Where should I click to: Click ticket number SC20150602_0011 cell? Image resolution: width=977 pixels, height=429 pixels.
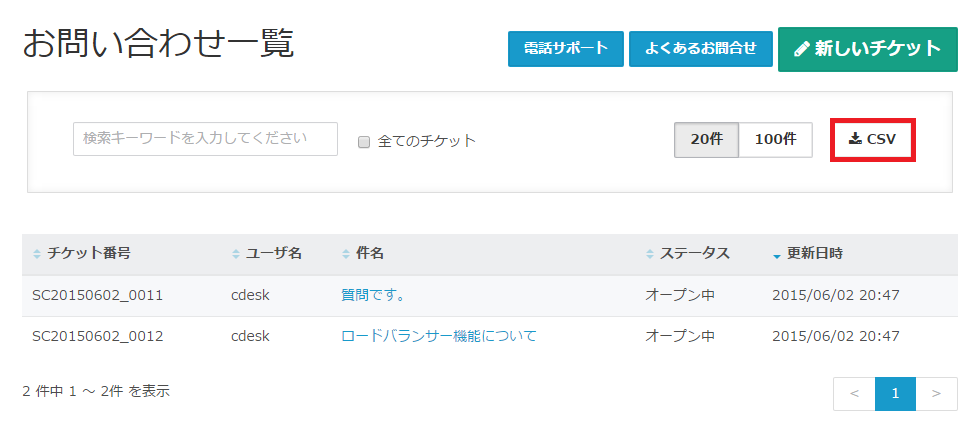pyautogui.click(x=98, y=296)
